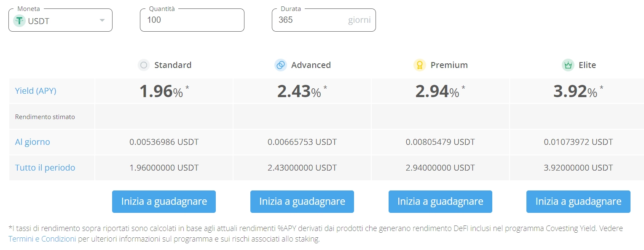644x250 pixels.
Task: Click the Premium tier medal icon
Action: pos(420,65)
